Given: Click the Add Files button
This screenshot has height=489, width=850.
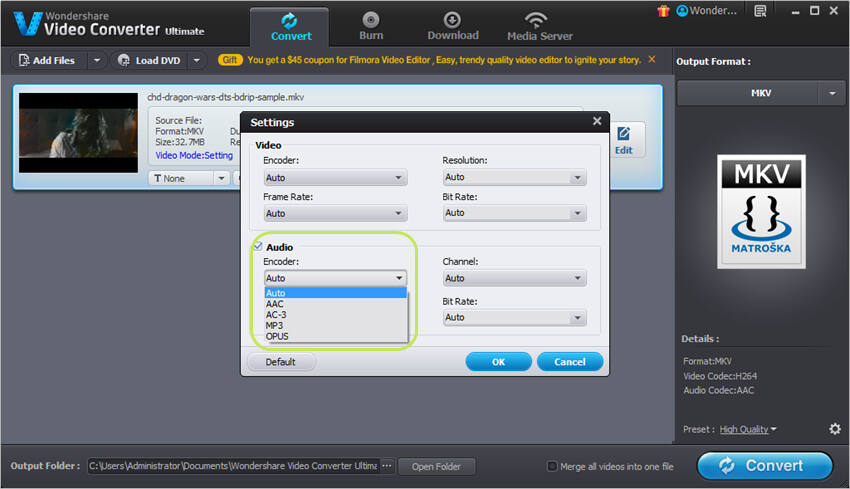Looking at the screenshot, I should [x=48, y=60].
